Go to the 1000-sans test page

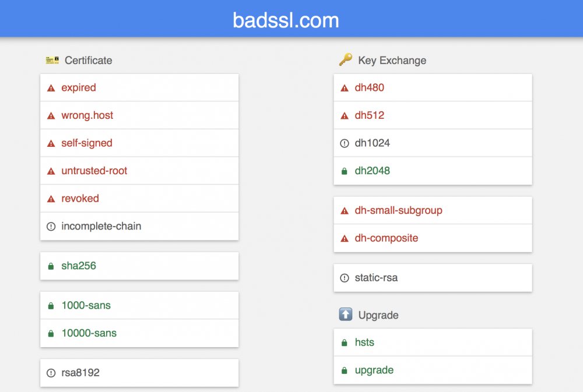86,305
